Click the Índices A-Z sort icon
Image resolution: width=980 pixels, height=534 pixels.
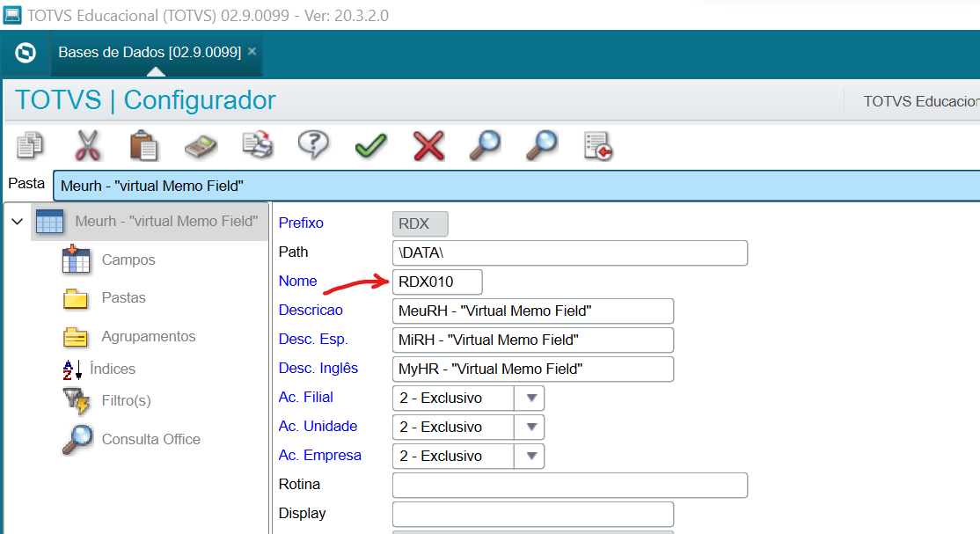[x=72, y=369]
